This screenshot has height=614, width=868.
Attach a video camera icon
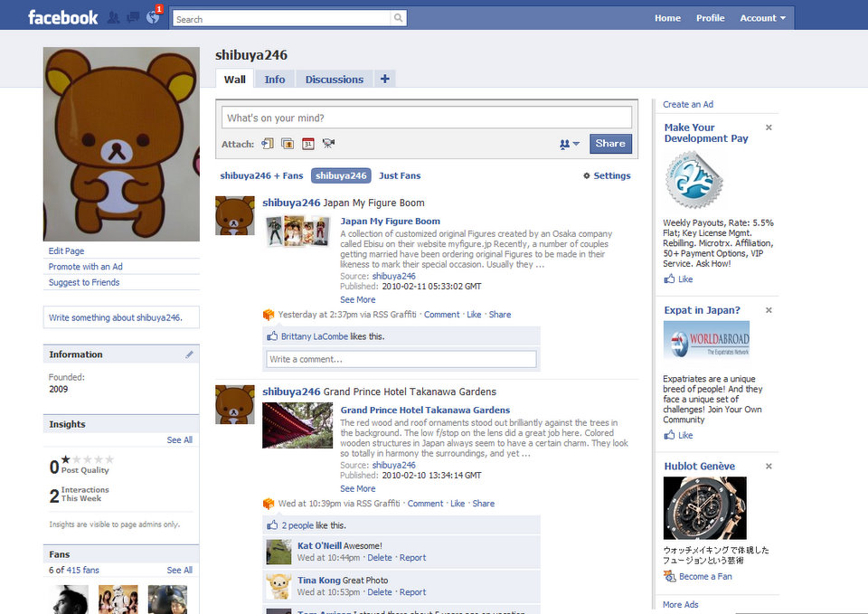tap(328, 144)
